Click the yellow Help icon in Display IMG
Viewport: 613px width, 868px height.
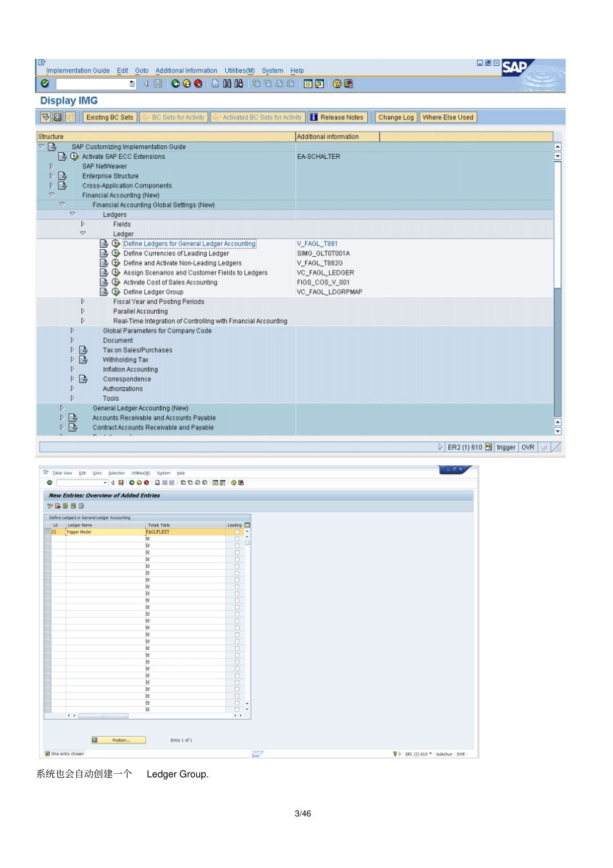[x=337, y=84]
